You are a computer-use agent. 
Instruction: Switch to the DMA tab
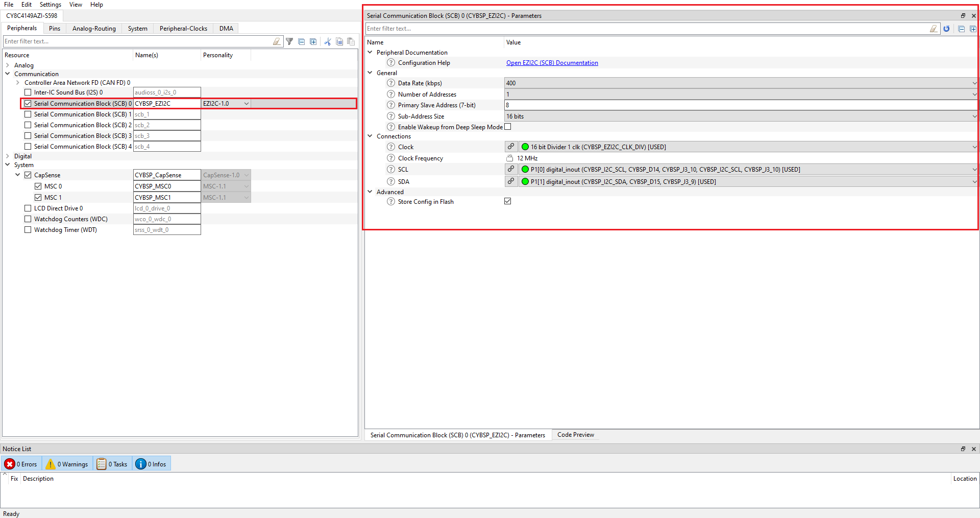click(226, 29)
